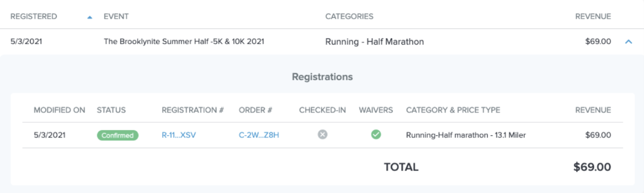644x193 pixels.
Task: Click the Checked-In column header
Action: point(322,110)
